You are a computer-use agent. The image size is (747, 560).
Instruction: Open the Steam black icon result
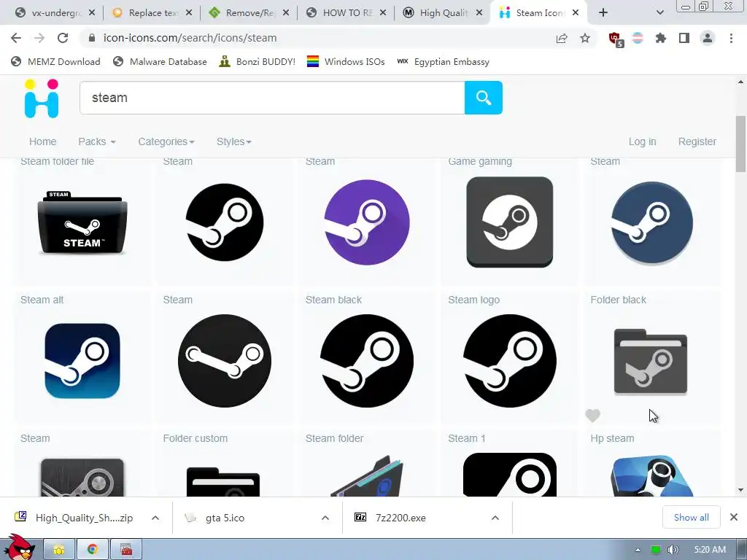pyautogui.click(x=367, y=360)
